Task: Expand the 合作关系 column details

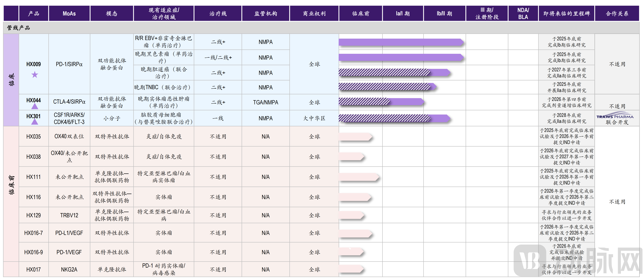Action: [x=617, y=13]
